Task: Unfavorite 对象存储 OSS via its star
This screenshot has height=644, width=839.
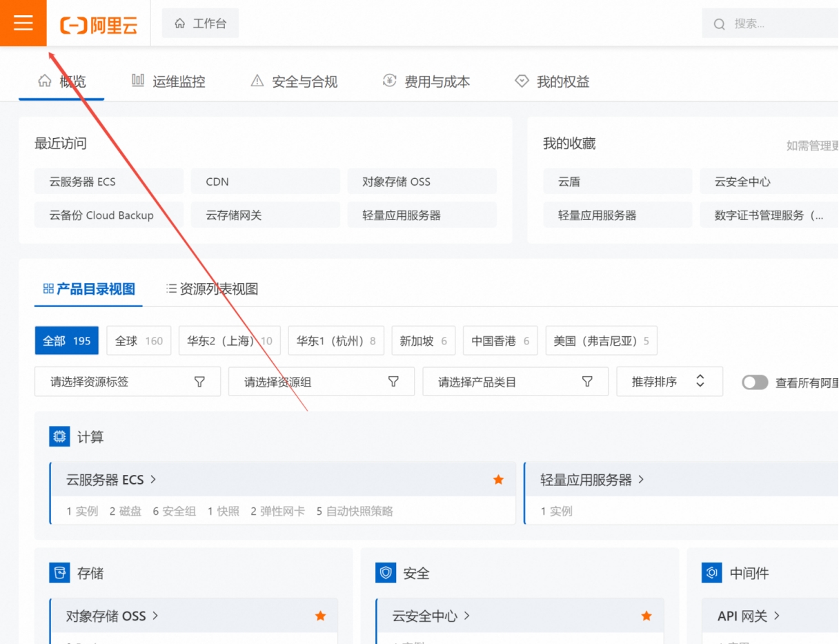Action: (320, 616)
